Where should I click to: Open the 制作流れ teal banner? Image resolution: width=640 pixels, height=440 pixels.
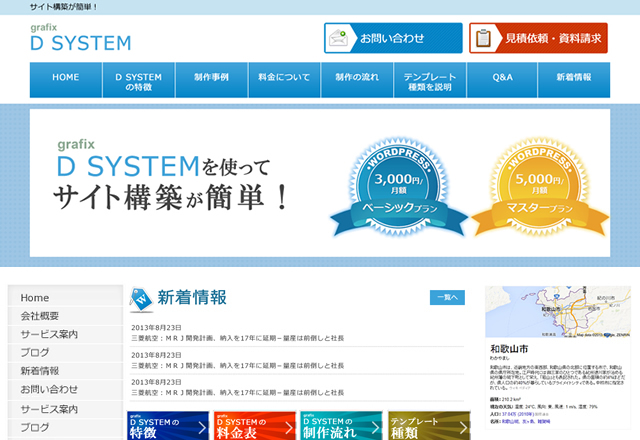(342, 426)
